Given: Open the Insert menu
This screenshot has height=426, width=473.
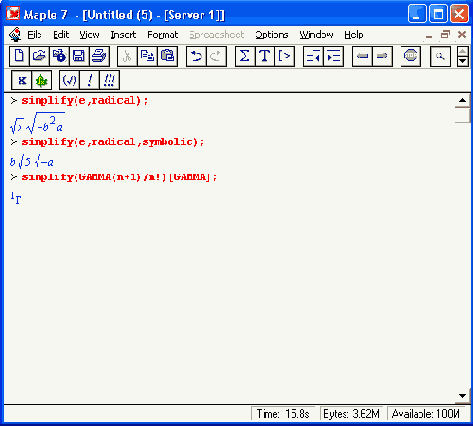Looking at the screenshot, I should [123, 35].
